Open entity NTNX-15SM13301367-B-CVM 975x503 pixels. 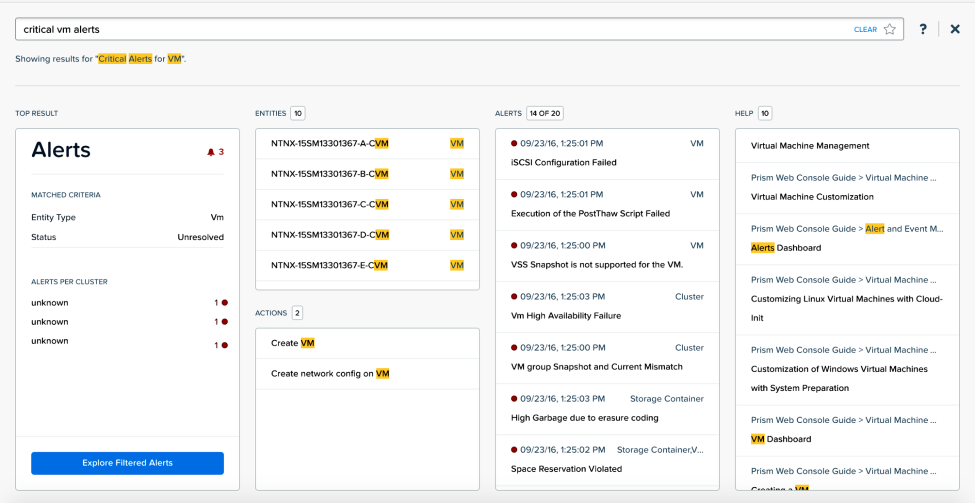pos(367,174)
